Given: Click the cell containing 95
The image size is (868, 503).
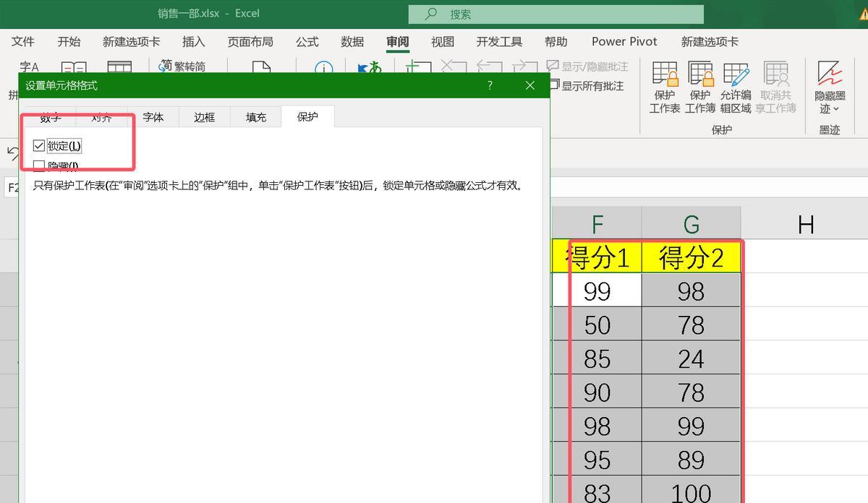Looking at the screenshot, I should point(597,459).
